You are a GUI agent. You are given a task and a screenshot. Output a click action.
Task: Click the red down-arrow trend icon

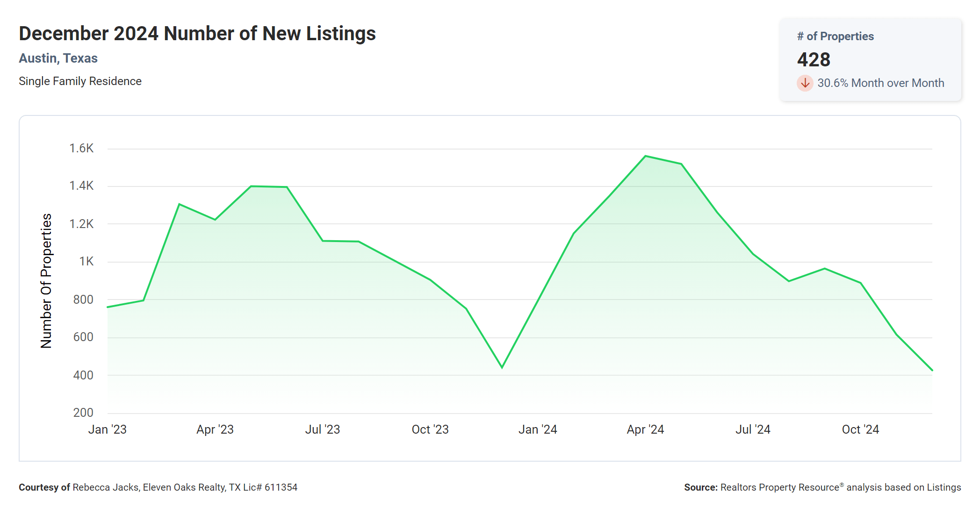[805, 83]
